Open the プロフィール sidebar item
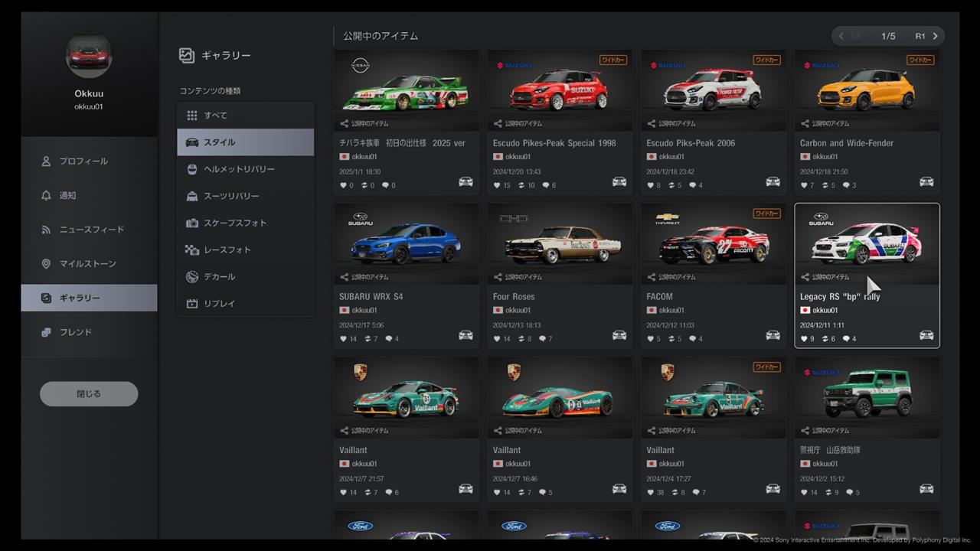This screenshot has width=980, height=551. (89, 161)
